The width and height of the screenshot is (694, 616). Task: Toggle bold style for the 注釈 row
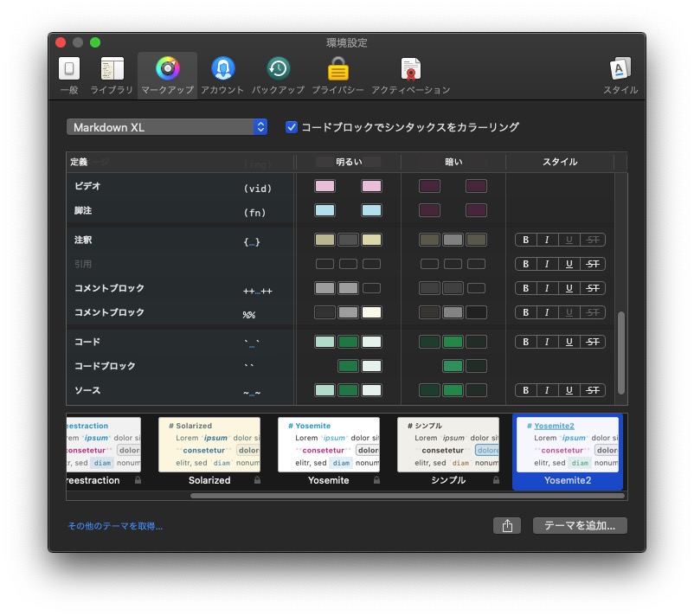525,240
